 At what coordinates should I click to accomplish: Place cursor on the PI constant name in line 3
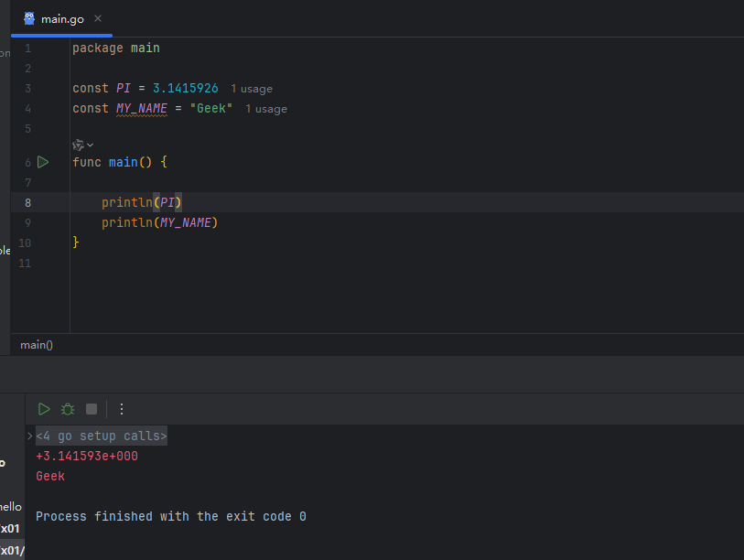click(x=124, y=88)
